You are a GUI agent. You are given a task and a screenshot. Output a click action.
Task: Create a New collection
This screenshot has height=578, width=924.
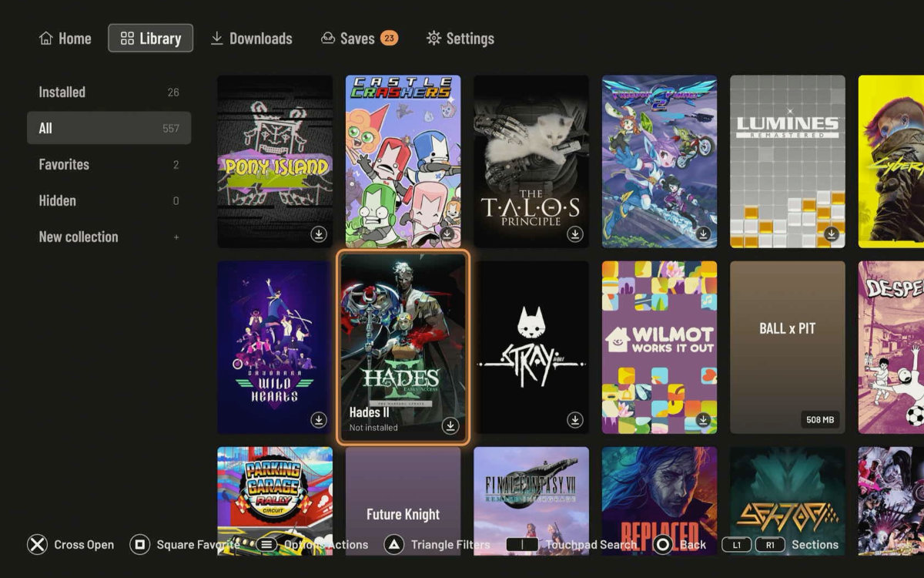(x=109, y=237)
